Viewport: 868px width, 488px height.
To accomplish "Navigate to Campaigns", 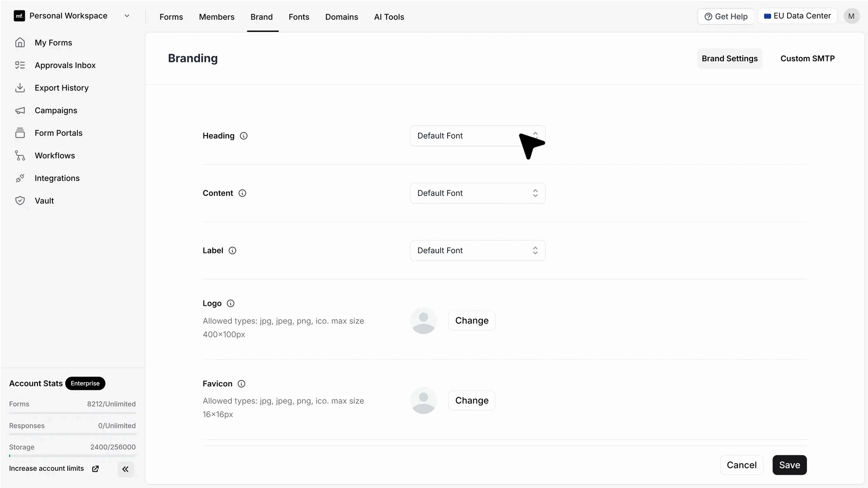I will 56,110.
